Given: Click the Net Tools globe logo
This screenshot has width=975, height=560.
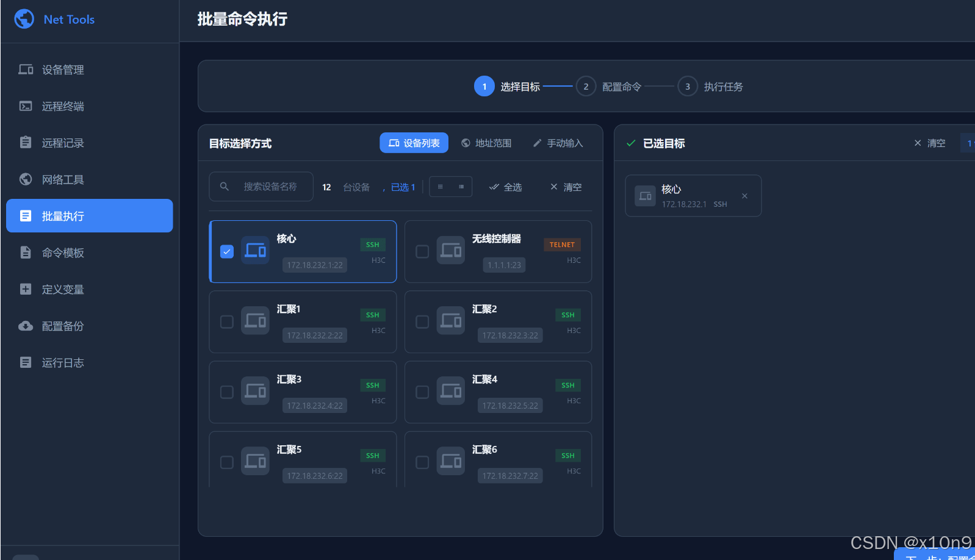Looking at the screenshot, I should [24, 19].
